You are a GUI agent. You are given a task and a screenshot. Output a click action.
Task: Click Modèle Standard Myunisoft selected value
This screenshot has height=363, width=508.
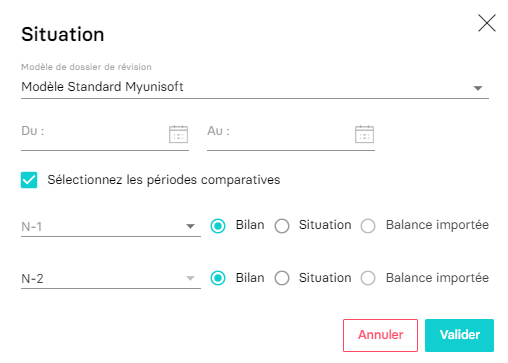pos(102,87)
